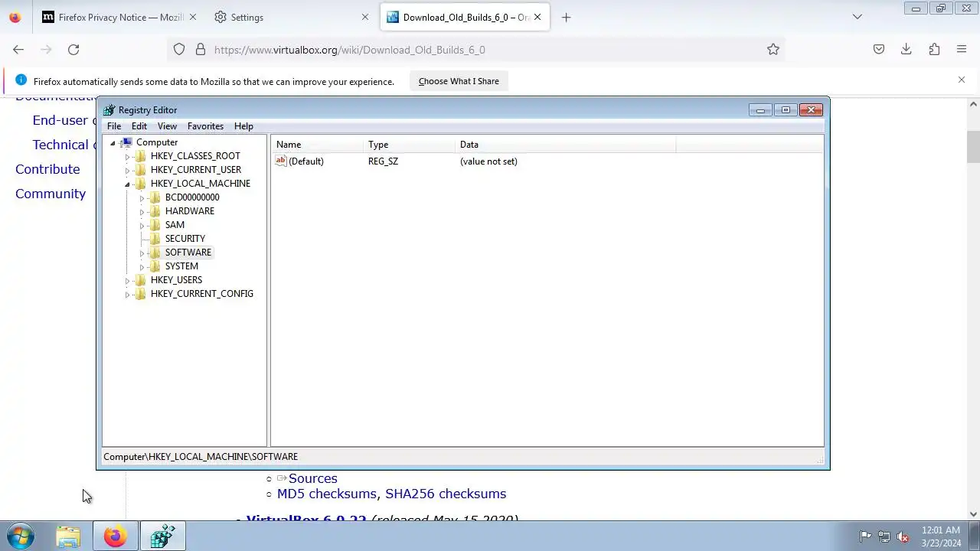The height and width of the screenshot is (551, 980).
Task: Open the extensions puzzle icon
Action: click(934, 50)
